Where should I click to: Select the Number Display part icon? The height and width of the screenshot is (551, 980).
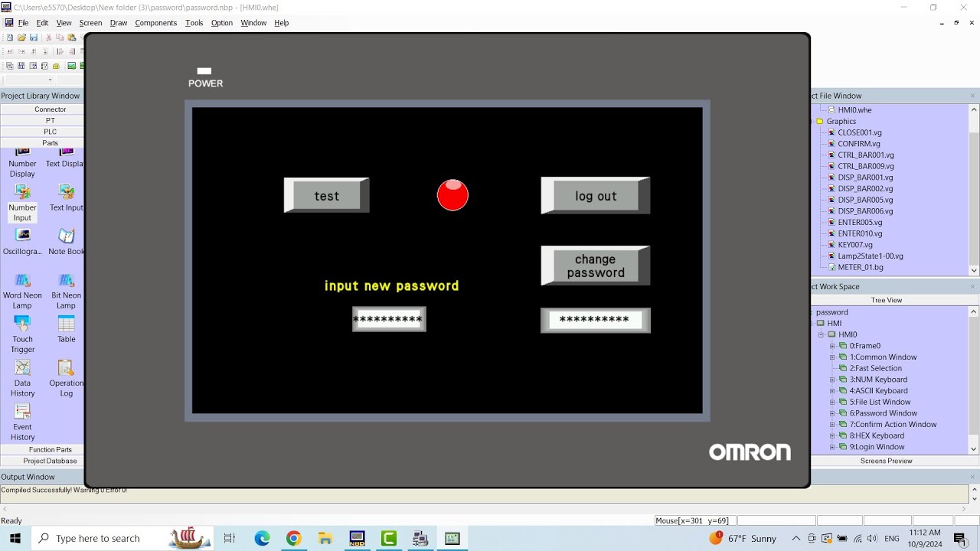tap(22, 152)
